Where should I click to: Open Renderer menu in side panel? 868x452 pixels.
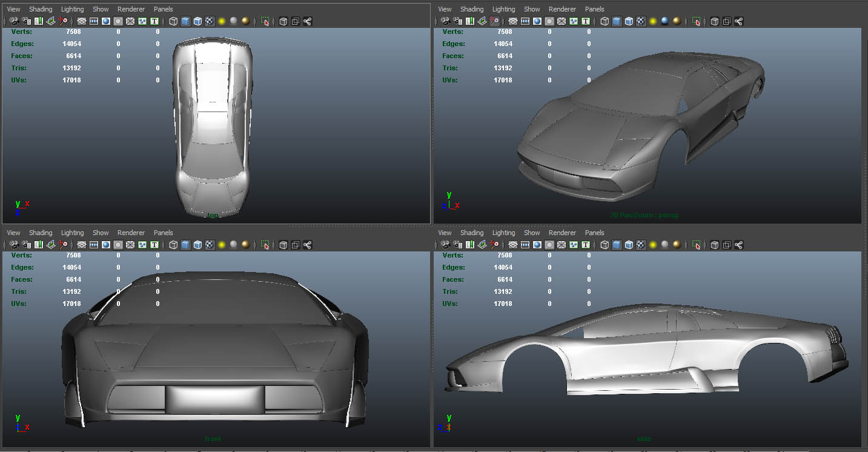(x=562, y=233)
